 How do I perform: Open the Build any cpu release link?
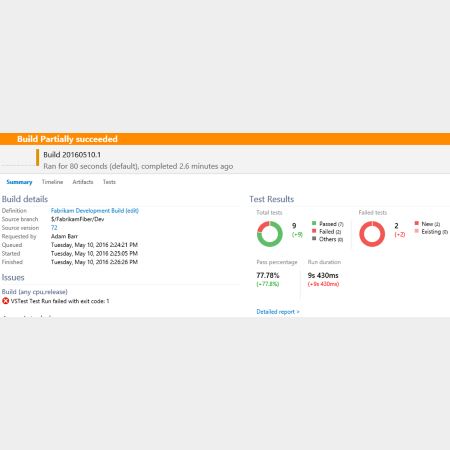(35, 292)
